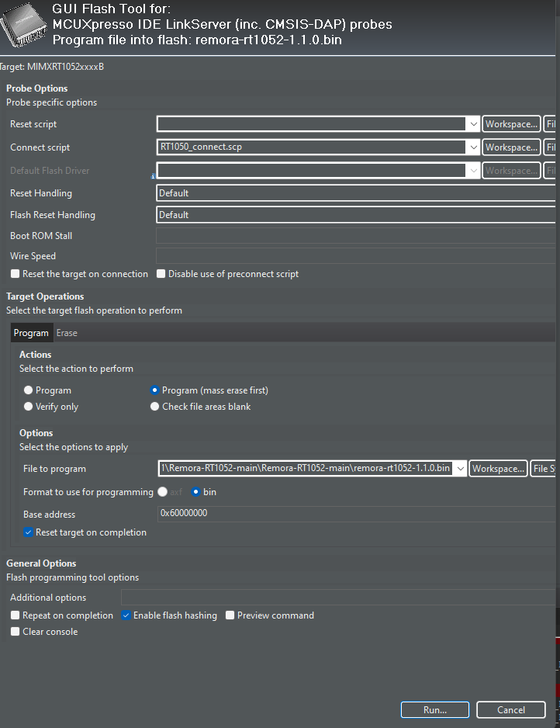Enable Reset the target on connection

coord(16,274)
